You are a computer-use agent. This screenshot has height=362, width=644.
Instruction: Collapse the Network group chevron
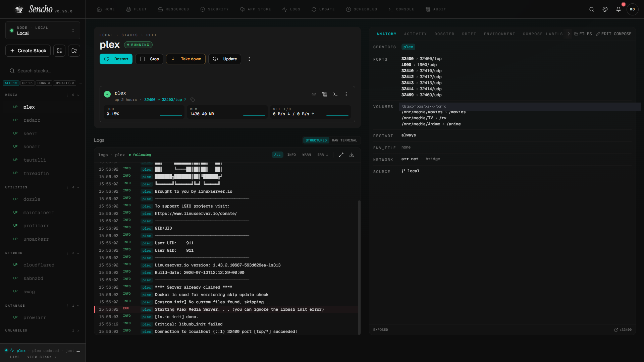click(x=78, y=253)
